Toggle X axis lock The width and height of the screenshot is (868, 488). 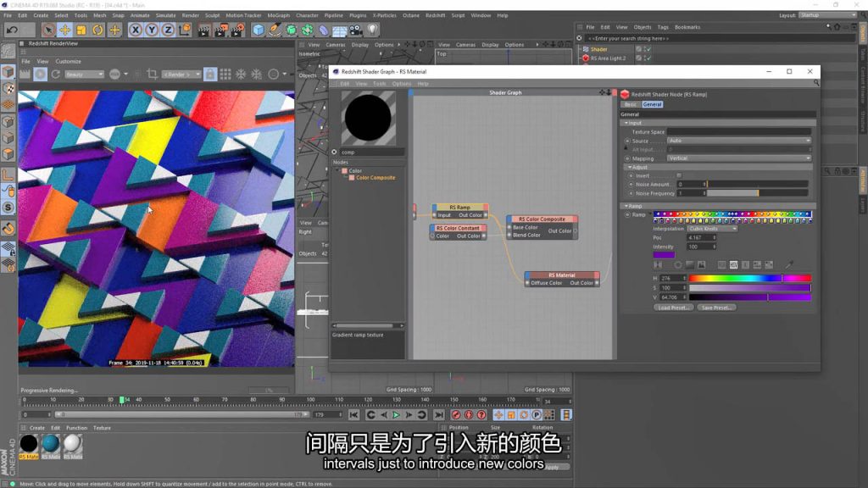tap(135, 30)
